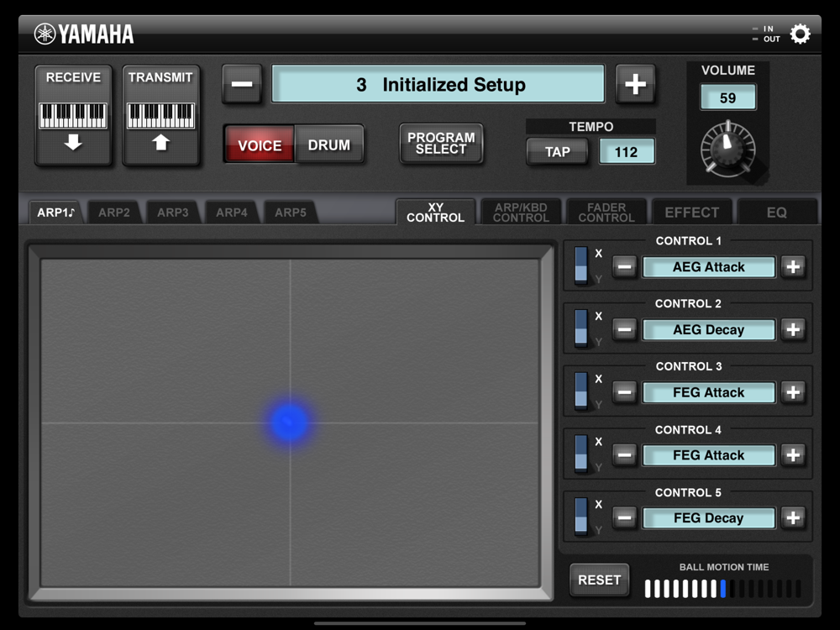
Task: Switch to the ARP3 tab
Action: (172, 213)
